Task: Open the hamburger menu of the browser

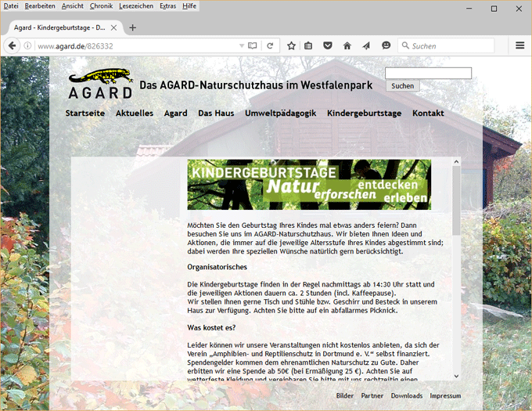Action: tap(519, 45)
